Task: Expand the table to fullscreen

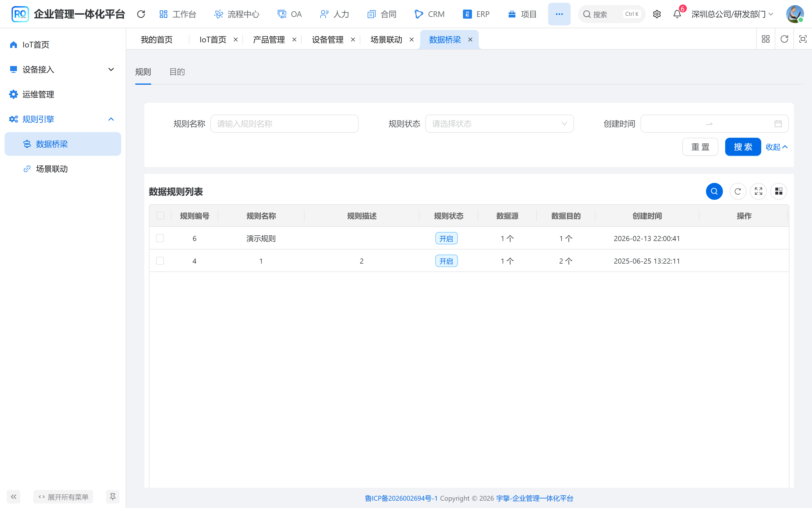Action: pyautogui.click(x=758, y=191)
